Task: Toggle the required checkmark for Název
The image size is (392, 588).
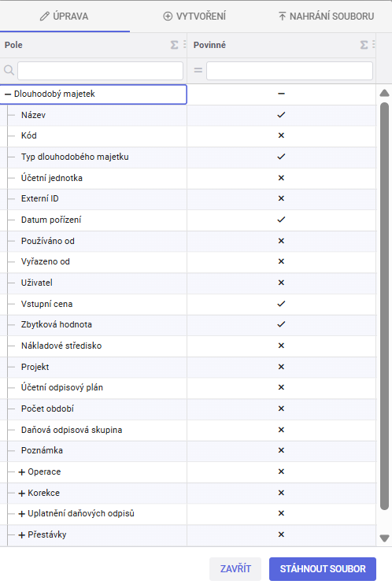Action: tap(281, 115)
